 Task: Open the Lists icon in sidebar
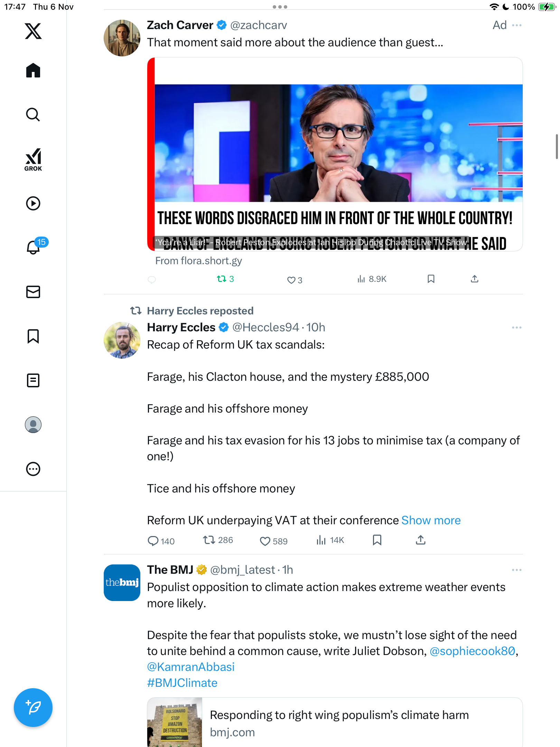coord(33,380)
